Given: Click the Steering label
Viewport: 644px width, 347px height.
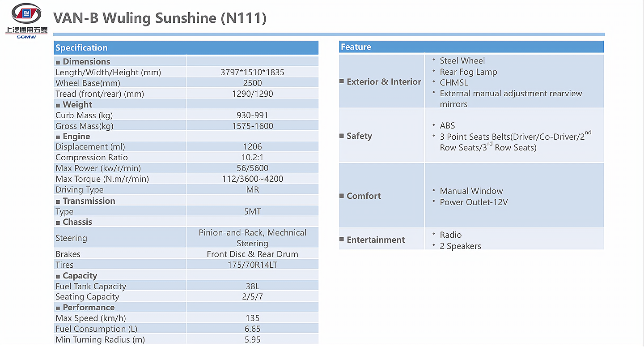Looking at the screenshot, I should [71, 238].
